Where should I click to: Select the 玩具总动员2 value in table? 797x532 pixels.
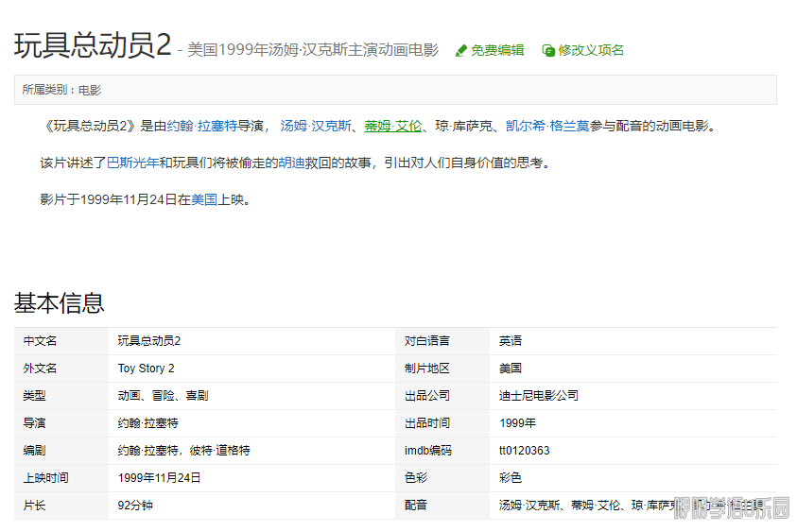tap(149, 341)
